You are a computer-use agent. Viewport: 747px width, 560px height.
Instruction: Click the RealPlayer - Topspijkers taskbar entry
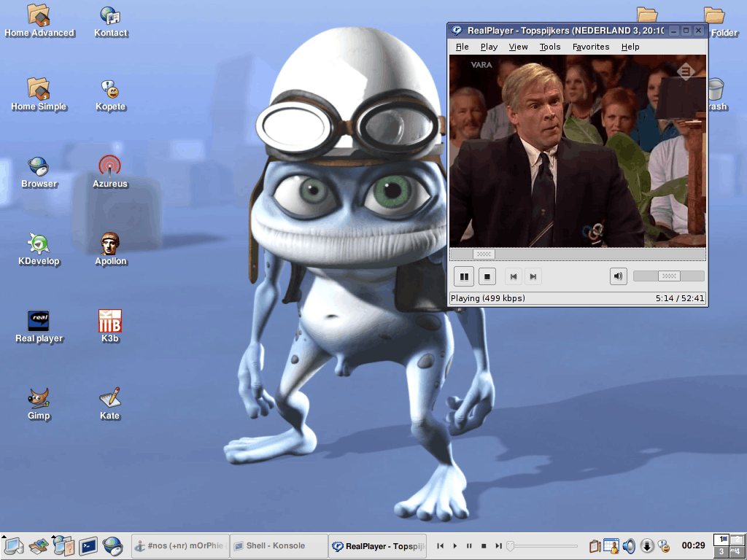click(379, 545)
